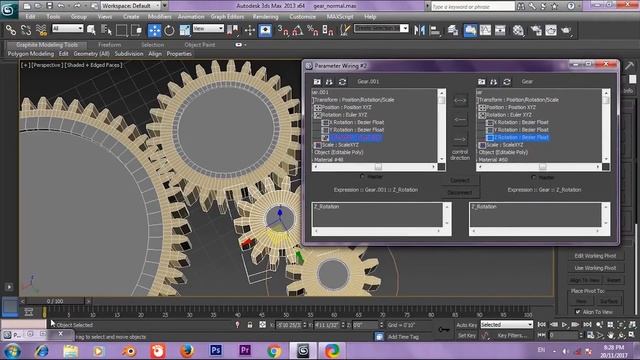The height and width of the screenshot is (360, 640).
Task: Click the right-pointing control direction arrow
Action: (460, 139)
